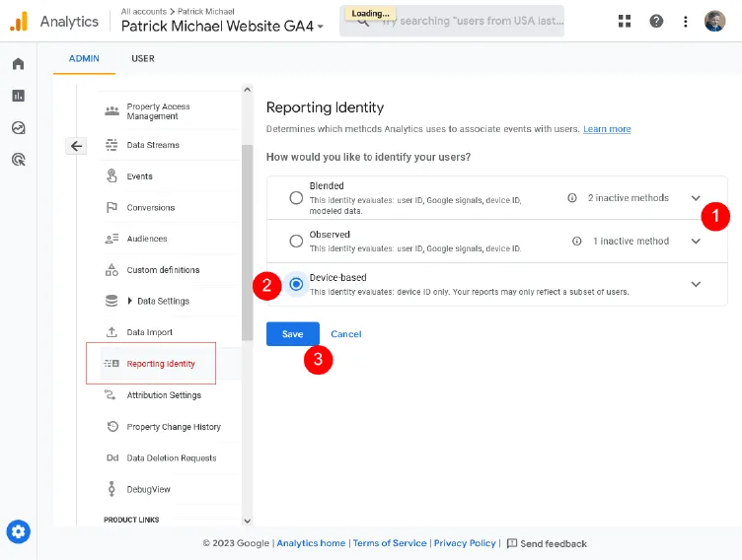Click the search input field

coord(452,22)
